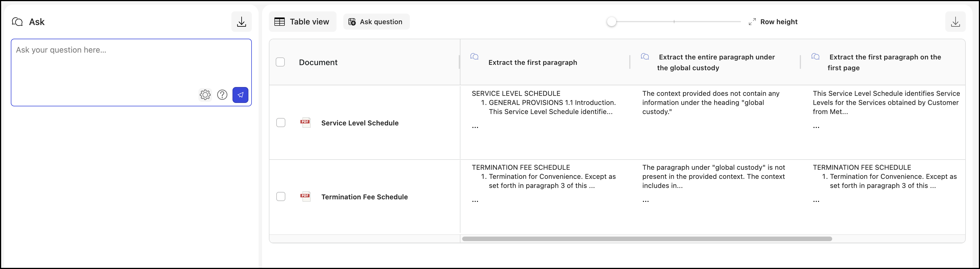Toggle the select-all Document checkbox
This screenshot has height=269, width=980.
[x=280, y=62]
